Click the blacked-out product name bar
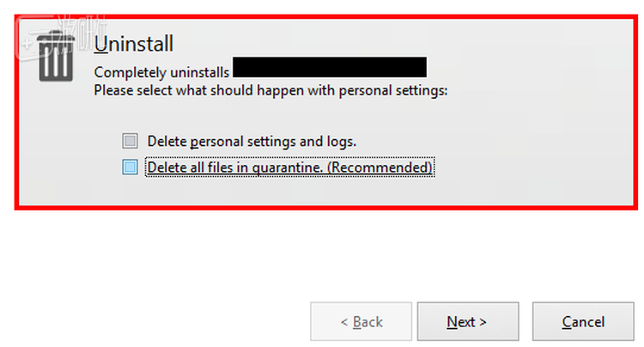 (330, 67)
